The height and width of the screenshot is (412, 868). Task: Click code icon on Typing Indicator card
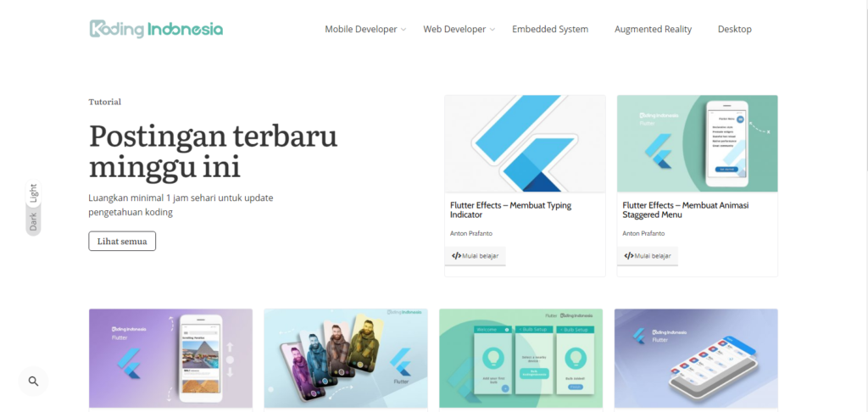coord(456,256)
